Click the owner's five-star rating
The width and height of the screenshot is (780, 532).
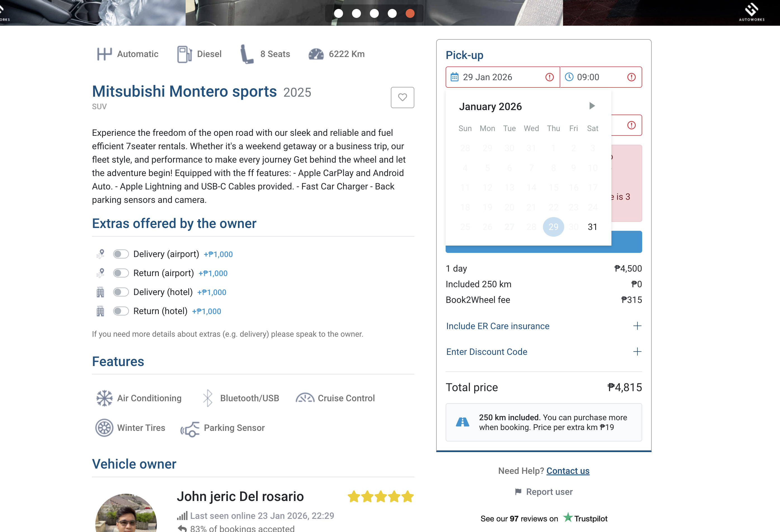click(x=380, y=497)
